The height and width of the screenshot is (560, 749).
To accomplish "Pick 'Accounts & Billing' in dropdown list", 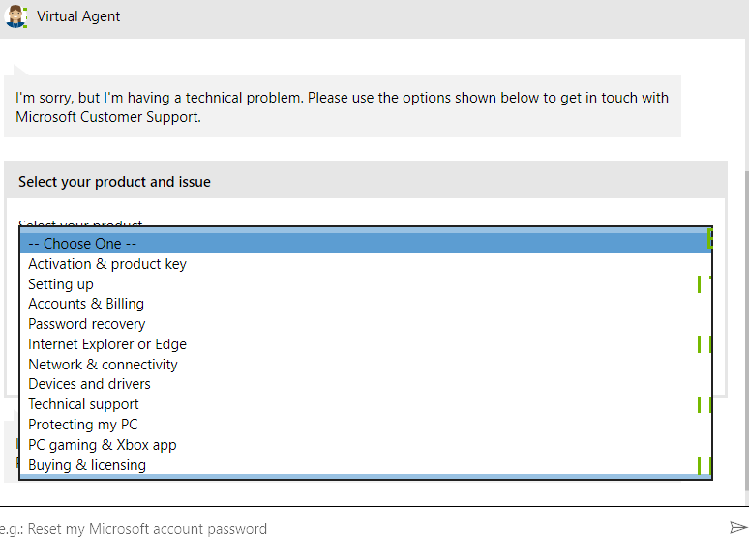I will (x=366, y=304).
